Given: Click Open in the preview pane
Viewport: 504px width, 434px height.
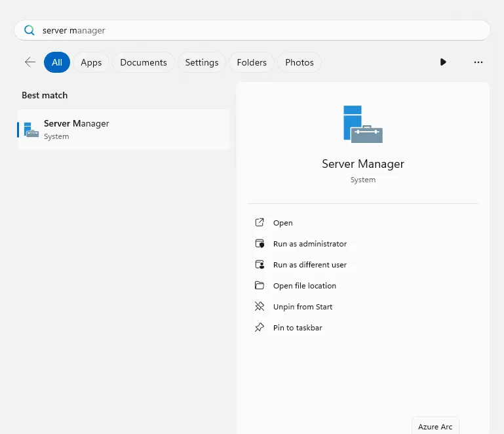Looking at the screenshot, I should 283,223.
